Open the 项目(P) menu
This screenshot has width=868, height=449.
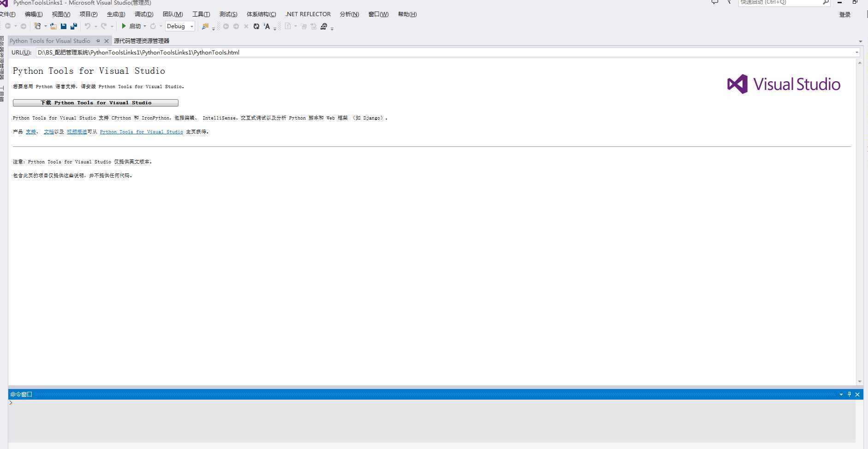click(89, 14)
